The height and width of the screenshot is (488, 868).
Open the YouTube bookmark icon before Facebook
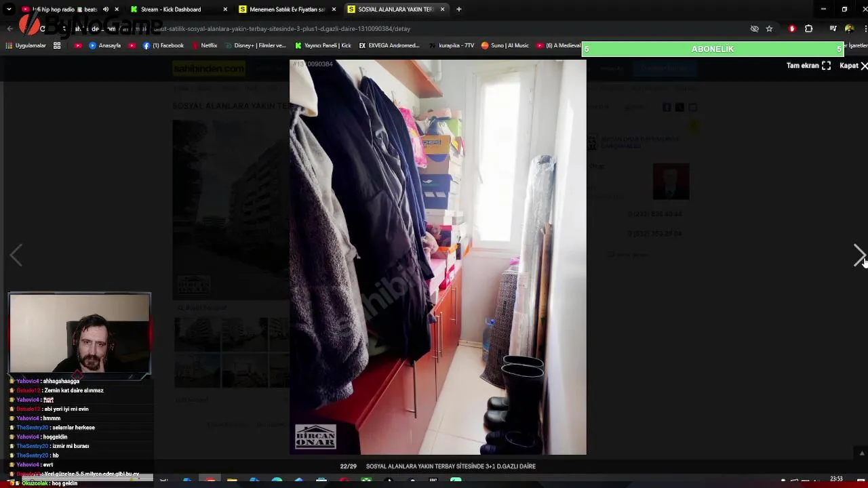(x=132, y=45)
